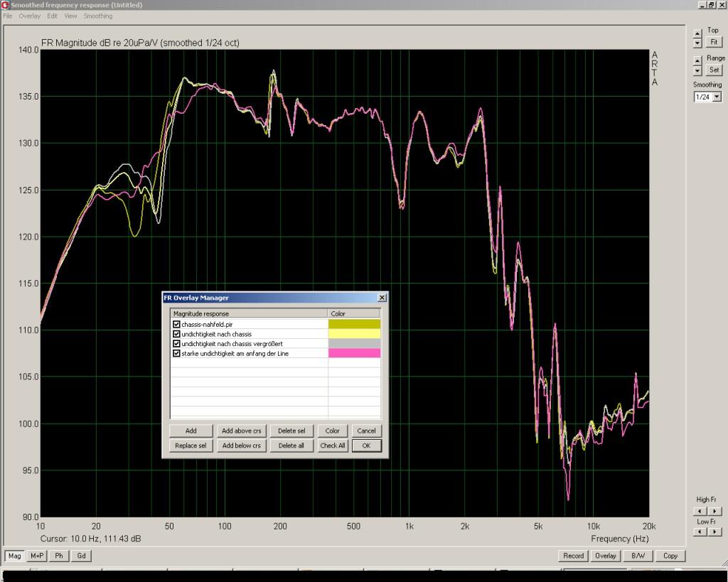Uncheck the chassis-nahfeld.pir overlay
728x582 pixels.
click(x=176, y=325)
